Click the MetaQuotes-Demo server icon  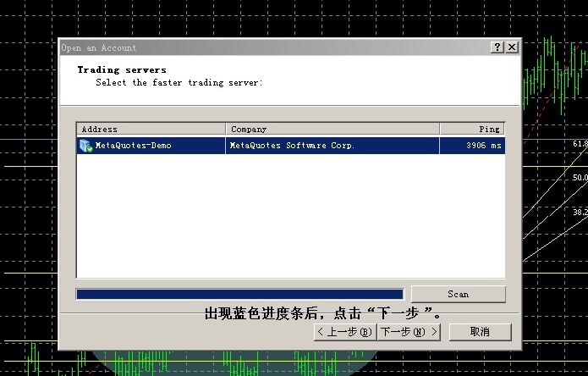pyautogui.click(x=85, y=146)
